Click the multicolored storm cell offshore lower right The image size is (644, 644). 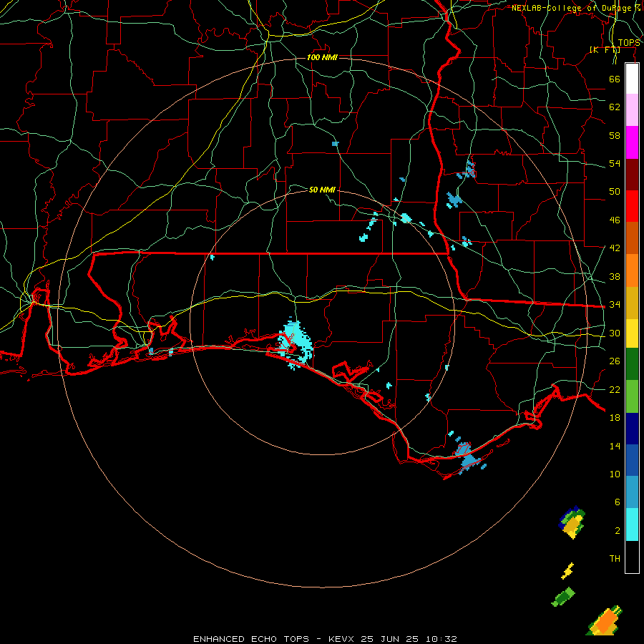pos(572,522)
